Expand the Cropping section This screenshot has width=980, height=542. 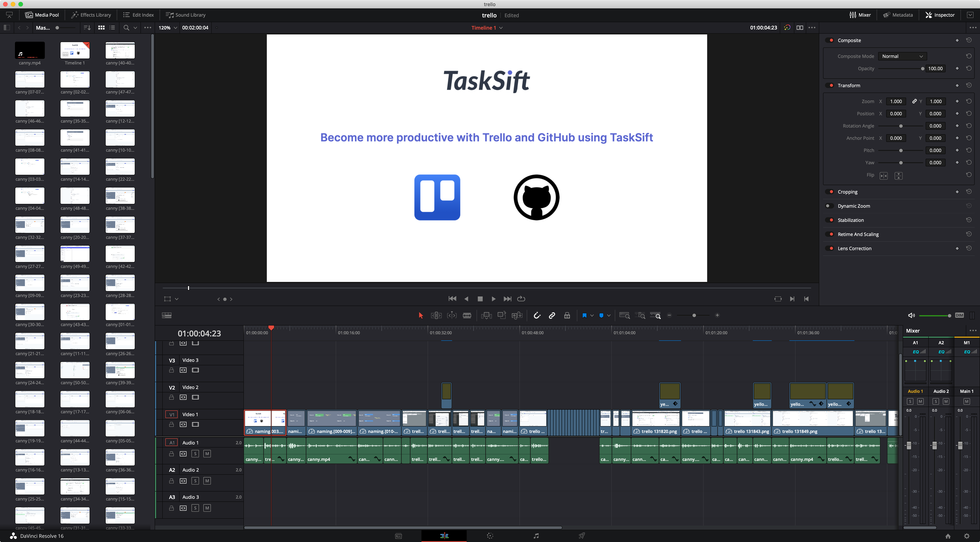tap(847, 192)
